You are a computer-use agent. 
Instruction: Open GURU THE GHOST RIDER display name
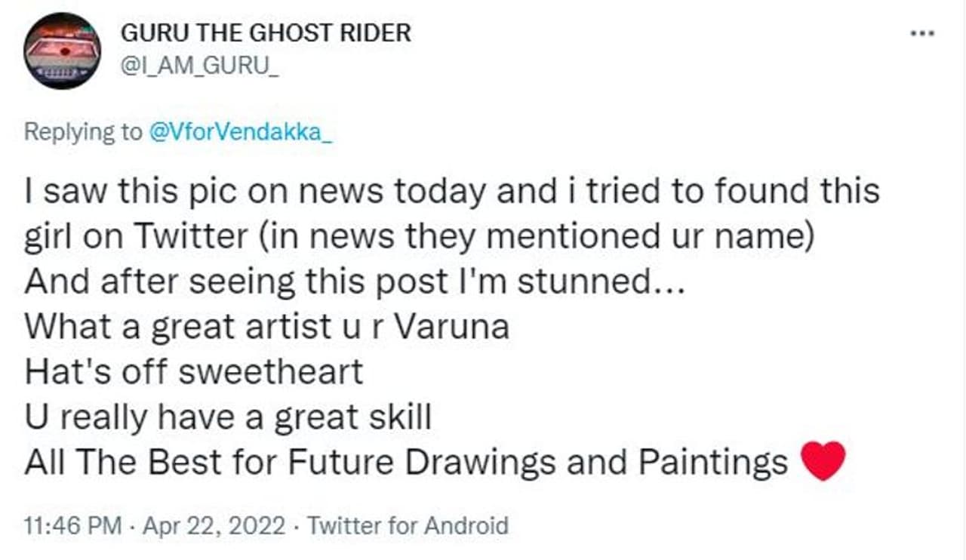pyautogui.click(x=266, y=32)
